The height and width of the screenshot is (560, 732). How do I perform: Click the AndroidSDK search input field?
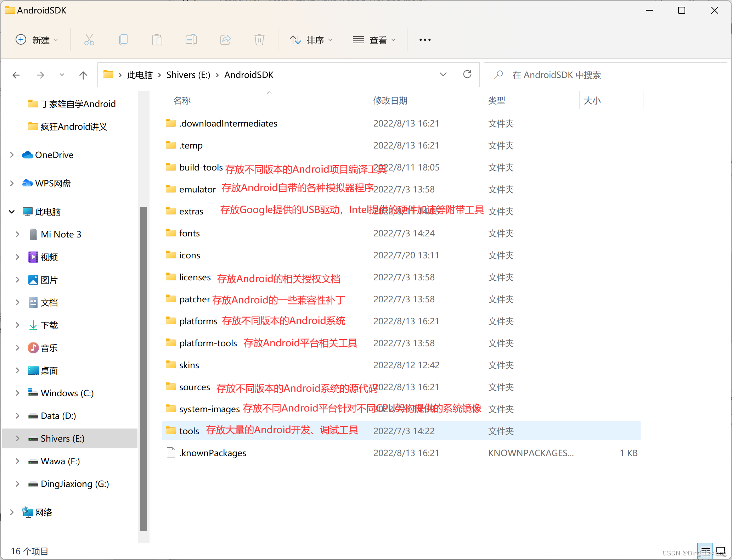tap(606, 75)
